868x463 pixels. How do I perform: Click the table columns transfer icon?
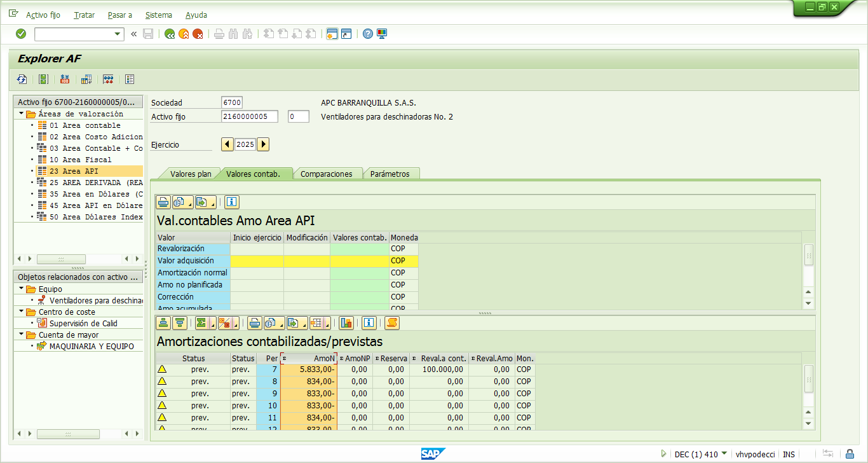point(86,79)
